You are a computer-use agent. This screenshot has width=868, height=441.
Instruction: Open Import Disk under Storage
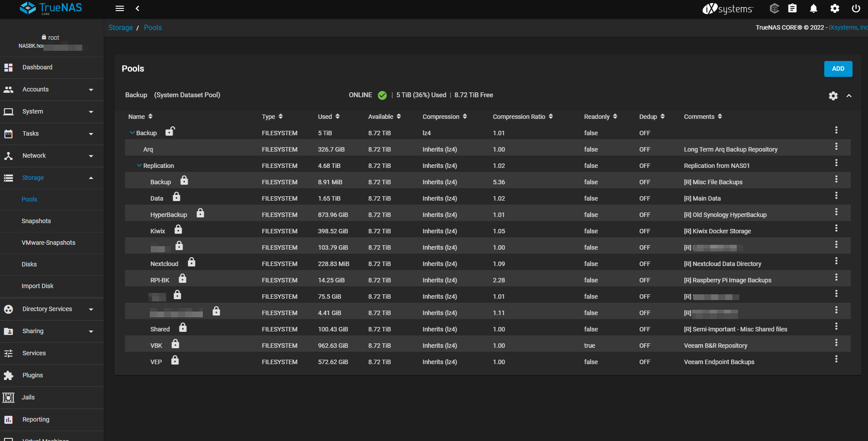[52, 286]
